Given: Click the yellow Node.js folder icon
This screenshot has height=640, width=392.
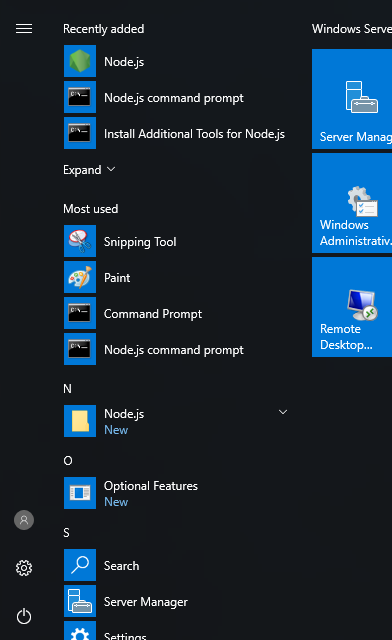Looking at the screenshot, I should pos(80,421).
